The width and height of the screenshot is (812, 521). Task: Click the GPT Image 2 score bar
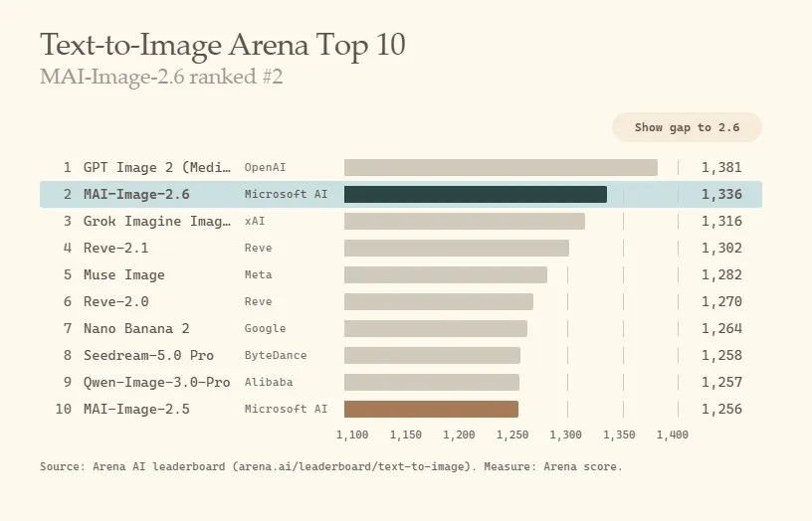501,168
